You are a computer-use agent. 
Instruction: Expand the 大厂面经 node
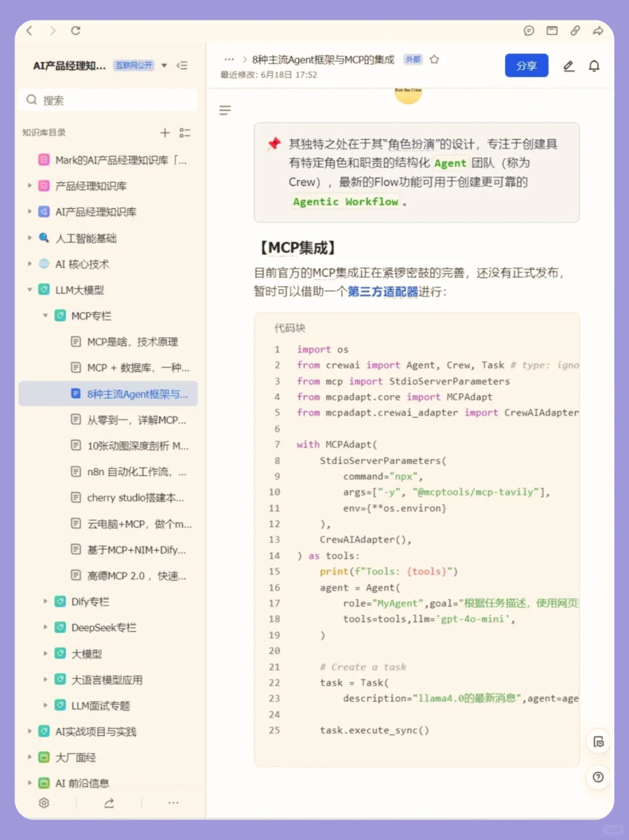(x=30, y=757)
